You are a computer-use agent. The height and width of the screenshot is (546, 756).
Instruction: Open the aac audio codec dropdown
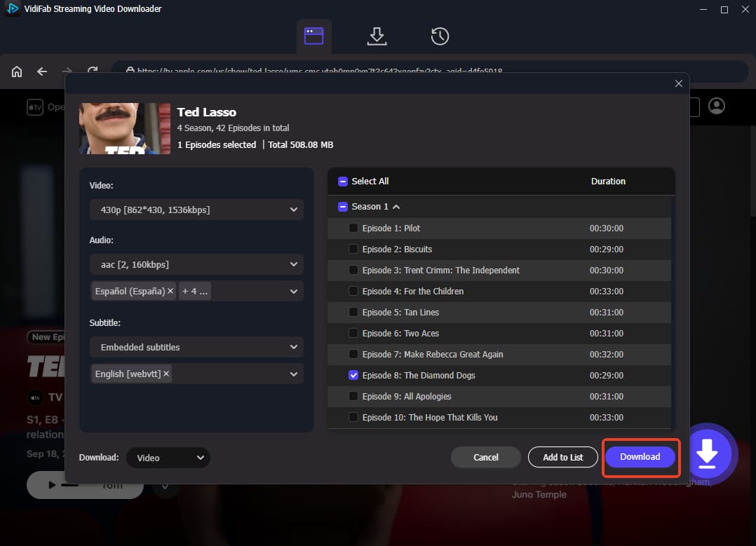coord(196,264)
